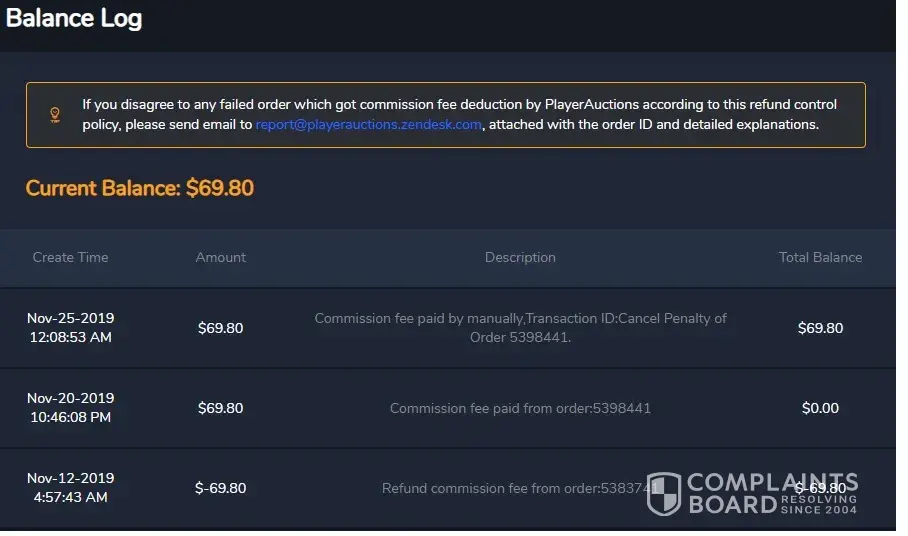908x536 pixels.
Task: Click the Total Balance column header
Action: [x=820, y=257]
